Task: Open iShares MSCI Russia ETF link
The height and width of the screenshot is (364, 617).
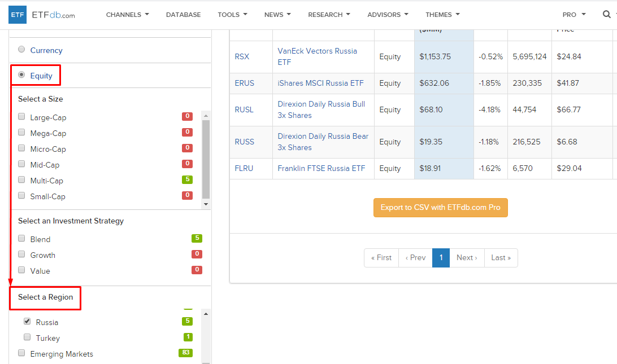Action: coord(321,84)
